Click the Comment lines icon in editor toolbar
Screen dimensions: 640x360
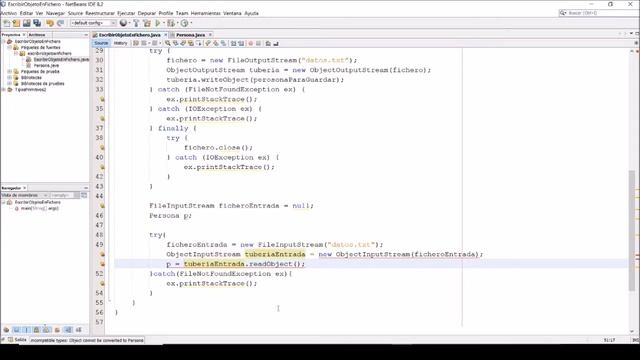pos(268,43)
